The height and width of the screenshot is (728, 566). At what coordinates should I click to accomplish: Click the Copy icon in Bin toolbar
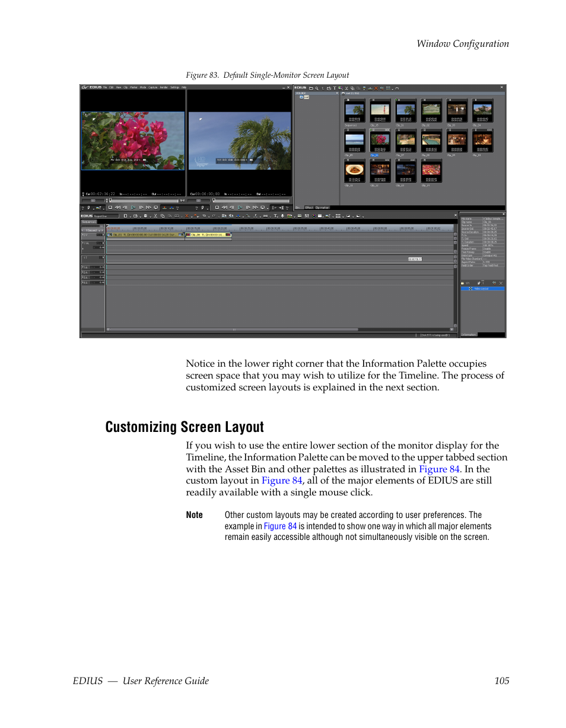[352, 88]
